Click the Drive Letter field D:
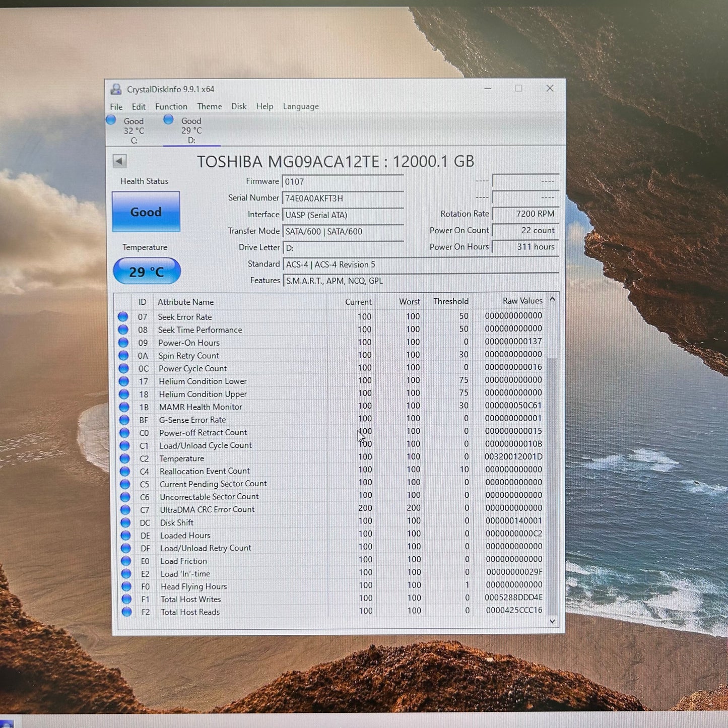The height and width of the screenshot is (728, 728). (343, 248)
